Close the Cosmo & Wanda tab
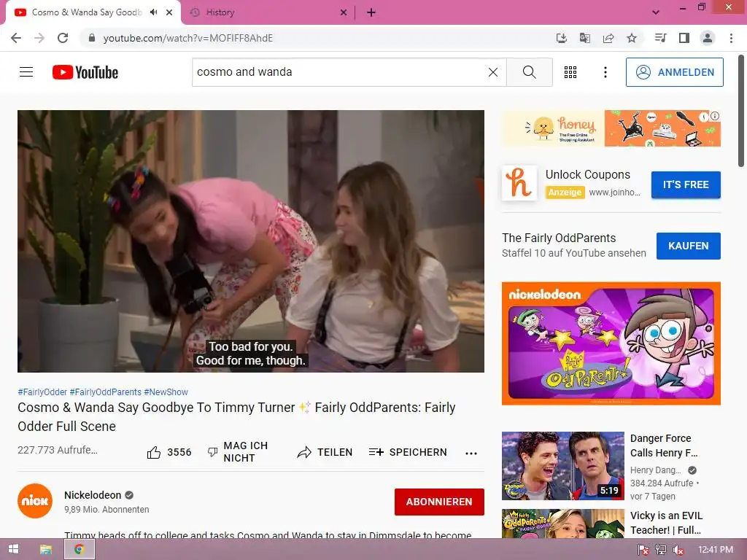 point(169,12)
